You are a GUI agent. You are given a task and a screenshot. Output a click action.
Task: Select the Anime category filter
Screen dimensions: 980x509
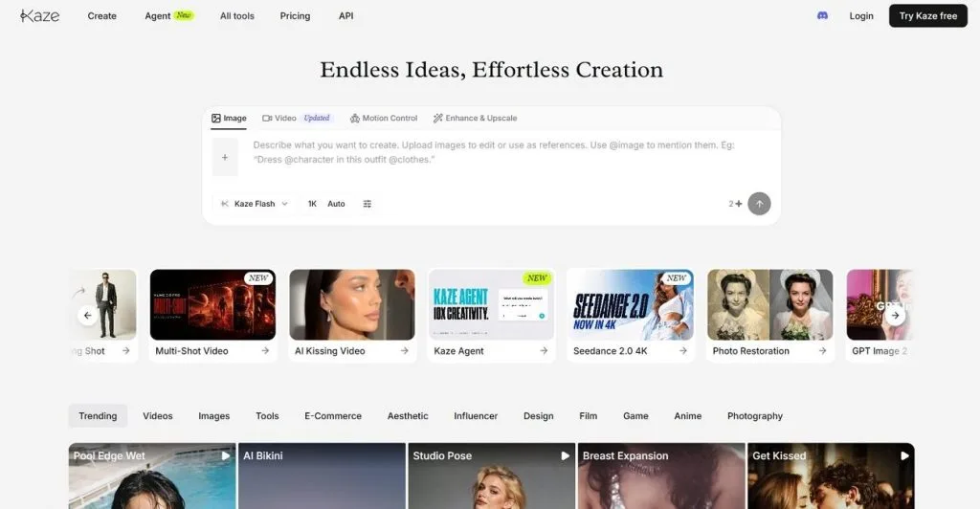(x=687, y=416)
